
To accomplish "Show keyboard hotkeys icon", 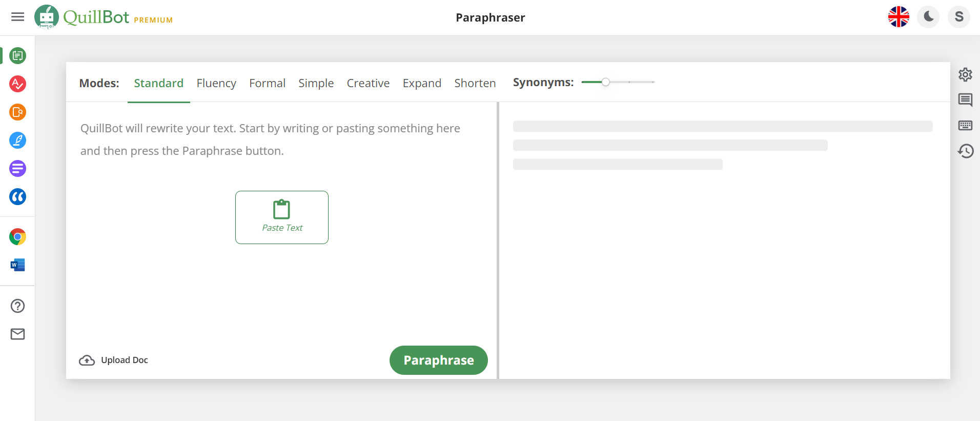I will [x=965, y=125].
